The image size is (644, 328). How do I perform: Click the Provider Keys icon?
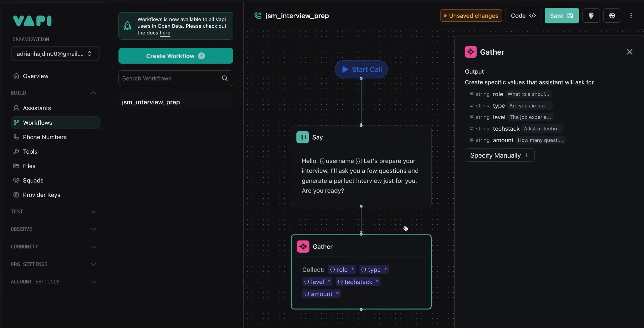click(x=16, y=195)
